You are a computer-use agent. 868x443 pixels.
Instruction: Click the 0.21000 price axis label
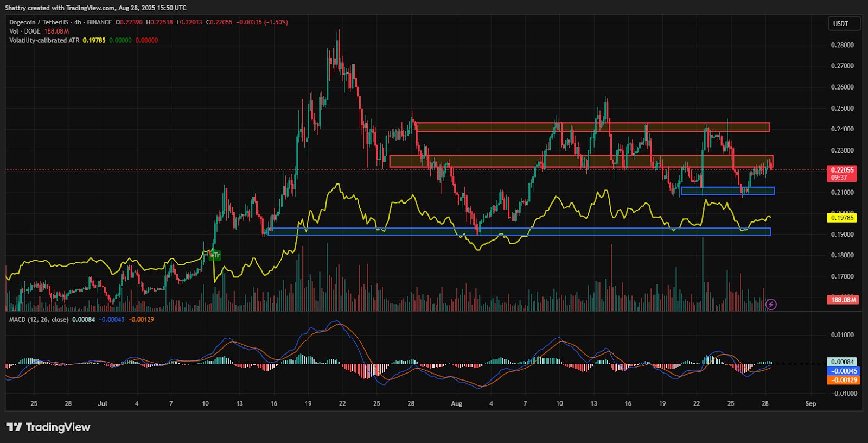tap(843, 192)
